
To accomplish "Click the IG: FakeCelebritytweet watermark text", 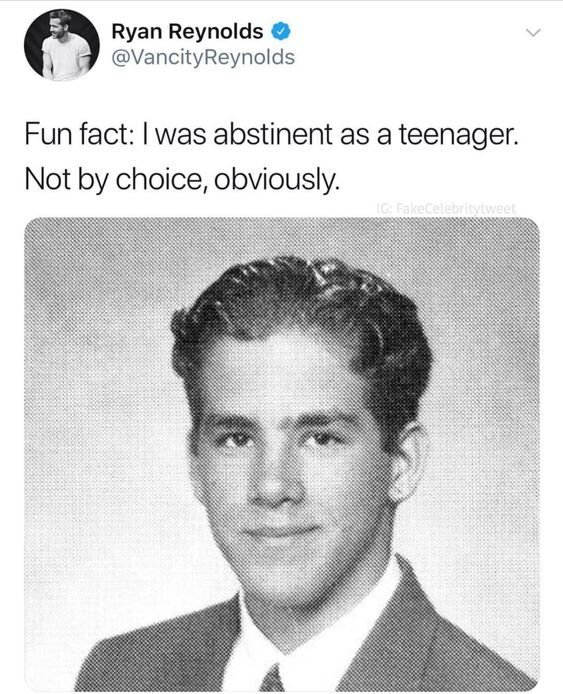I will pyautogui.click(x=446, y=208).
